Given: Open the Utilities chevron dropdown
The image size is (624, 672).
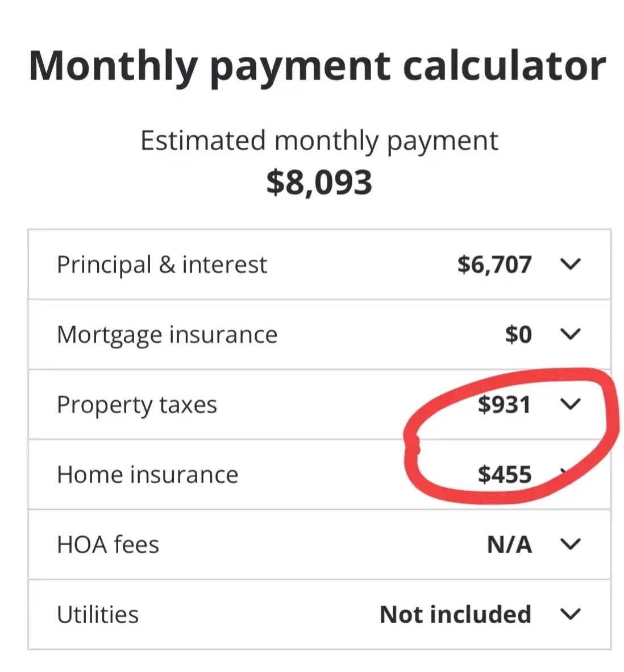Looking at the screenshot, I should click(570, 614).
